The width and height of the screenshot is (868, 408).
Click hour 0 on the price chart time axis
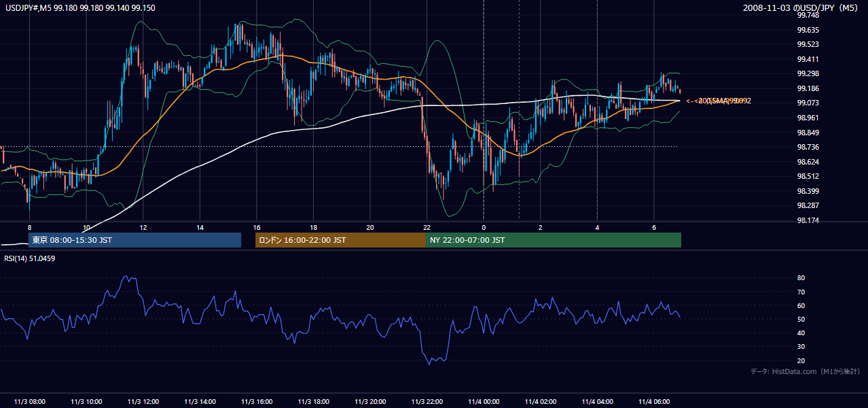(484, 227)
